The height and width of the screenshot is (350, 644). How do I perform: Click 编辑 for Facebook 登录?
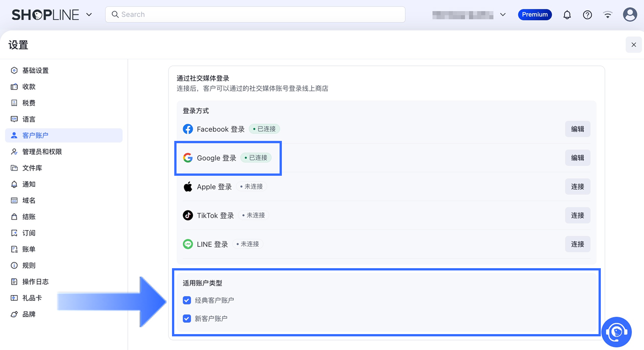(577, 129)
